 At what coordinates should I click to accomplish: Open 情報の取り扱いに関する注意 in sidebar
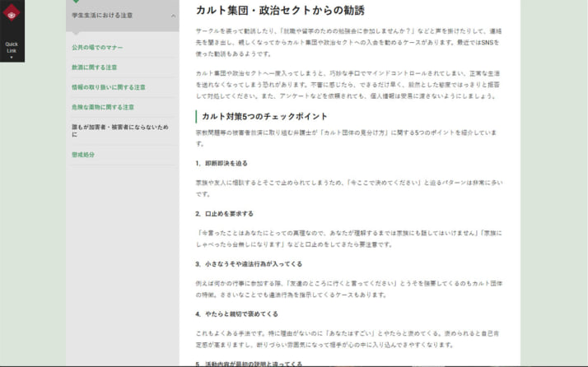tap(109, 86)
